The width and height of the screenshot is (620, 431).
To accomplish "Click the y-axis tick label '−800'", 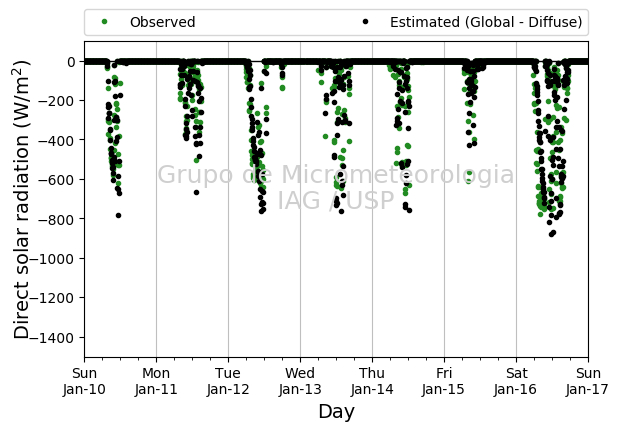I will (x=56, y=219).
